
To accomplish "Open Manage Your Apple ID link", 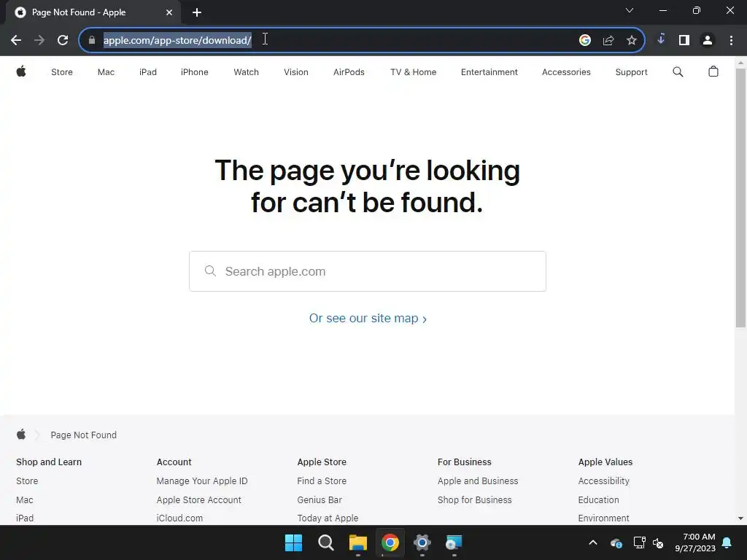I will pyautogui.click(x=202, y=481).
